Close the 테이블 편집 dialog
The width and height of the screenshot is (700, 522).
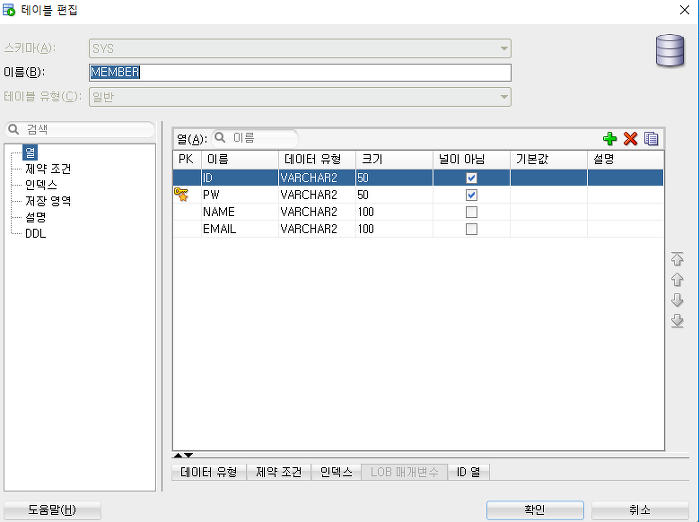click(x=684, y=9)
